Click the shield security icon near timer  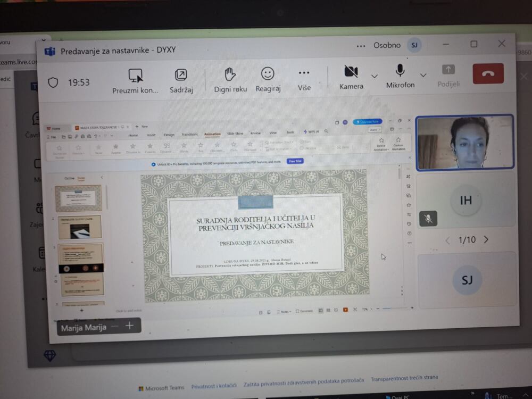click(53, 82)
